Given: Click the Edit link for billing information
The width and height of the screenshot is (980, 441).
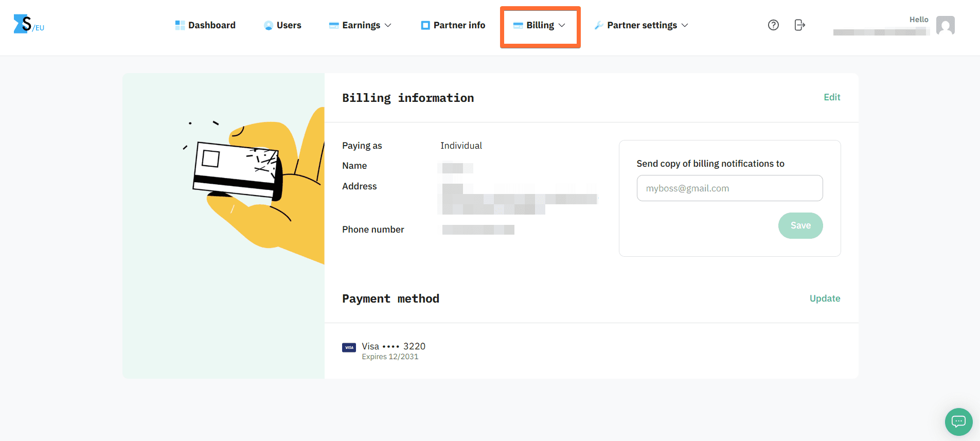Looking at the screenshot, I should coord(832,97).
